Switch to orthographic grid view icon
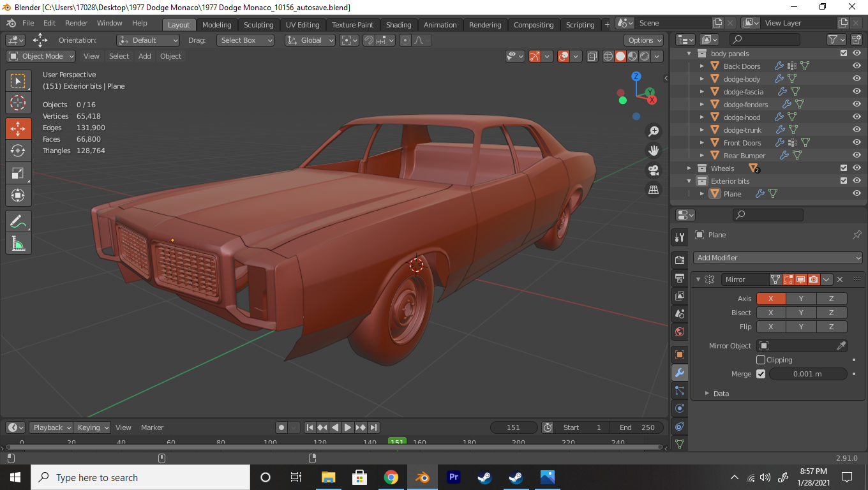868x490 pixels. coord(654,189)
